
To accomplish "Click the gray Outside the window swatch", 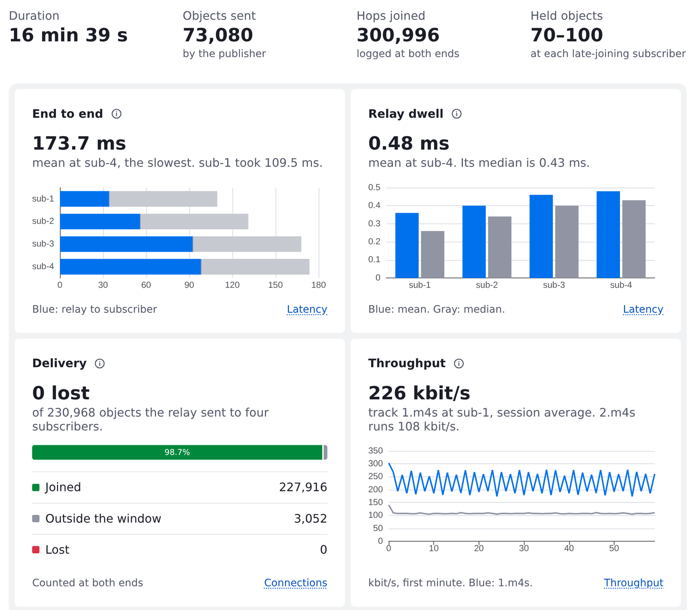I will (x=36, y=518).
